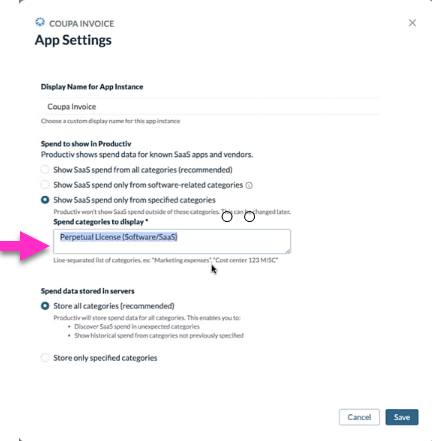
Task: Click the App Settings heading
Action: (73, 40)
